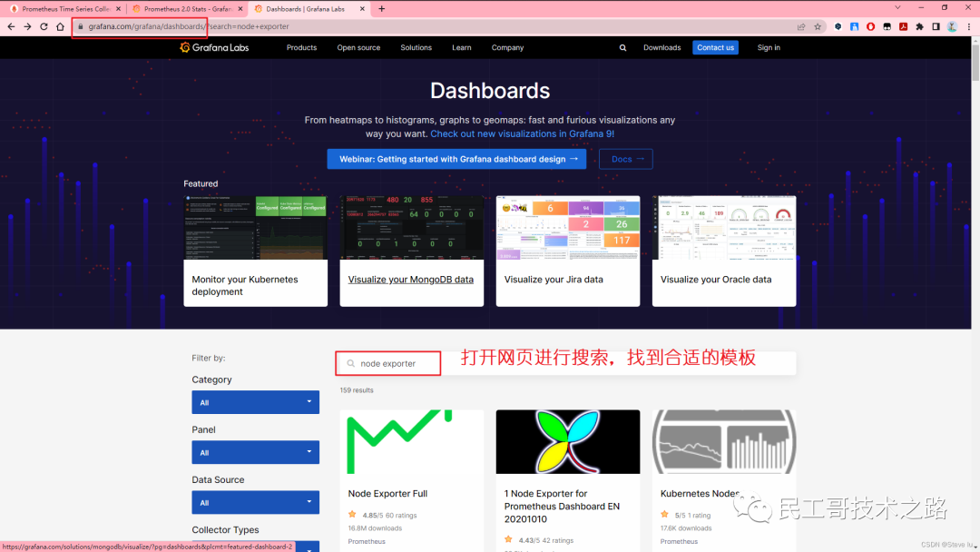Go to Downloads link
Viewport: 980px width, 552px height.
tap(661, 47)
